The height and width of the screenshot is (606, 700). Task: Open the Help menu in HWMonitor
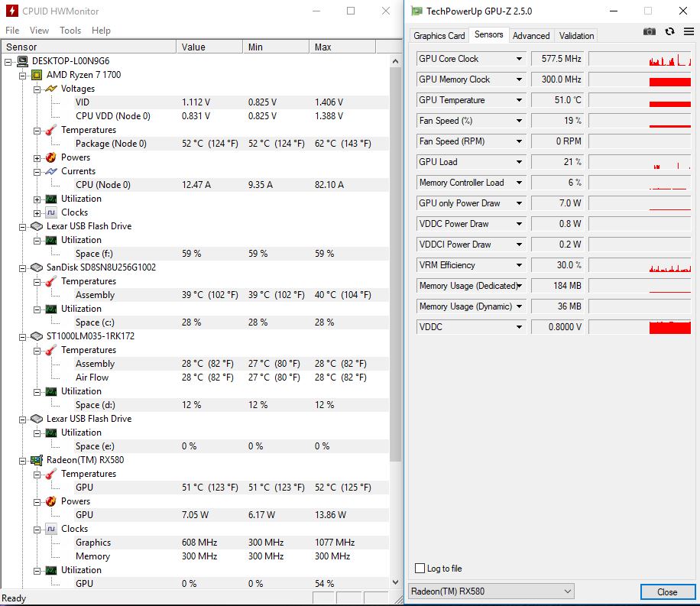[x=101, y=31]
